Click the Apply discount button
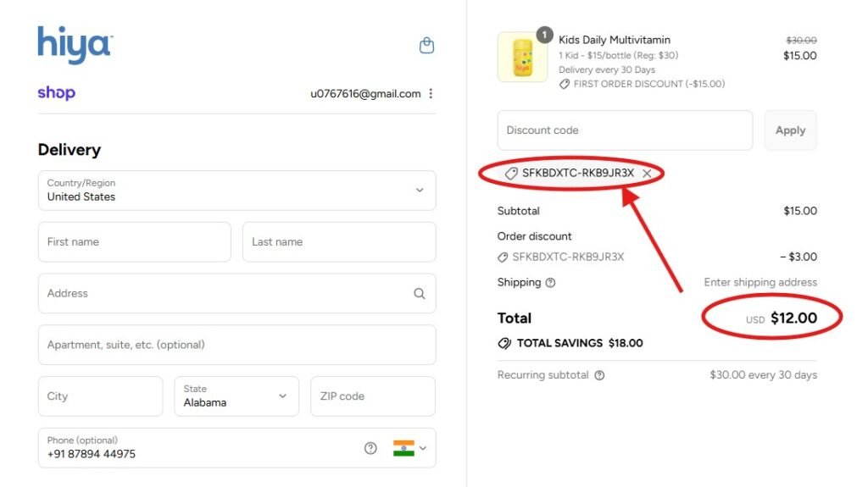Viewport: 868px width, 487px height. pos(791,130)
